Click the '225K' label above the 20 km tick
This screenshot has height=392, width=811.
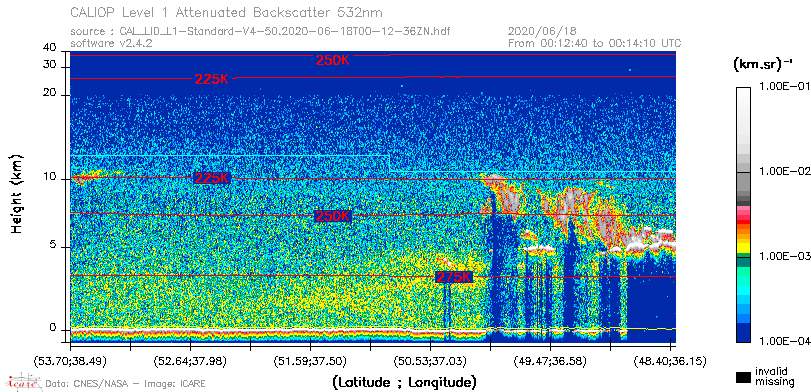click(212, 80)
